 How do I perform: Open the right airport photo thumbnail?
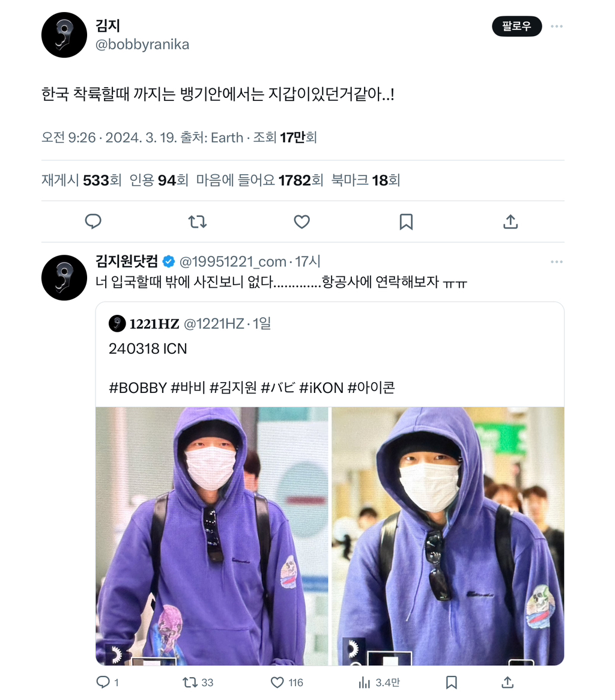(447, 536)
